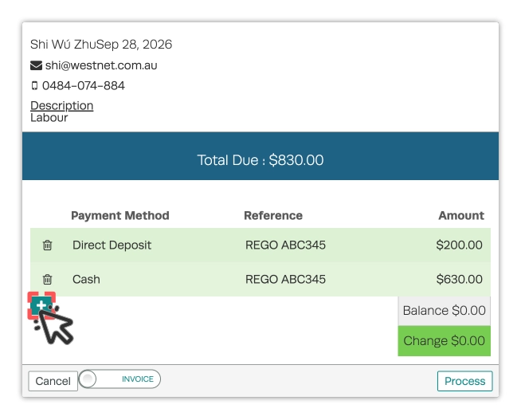Click the envelope email icon

click(x=36, y=65)
